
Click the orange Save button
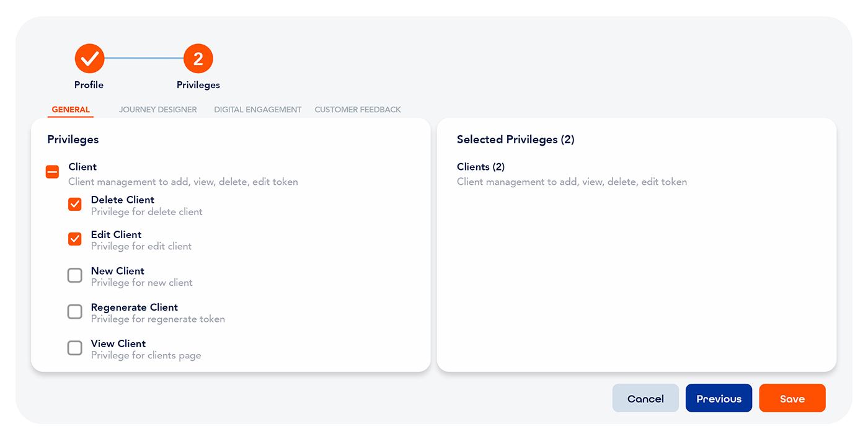click(x=792, y=399)
